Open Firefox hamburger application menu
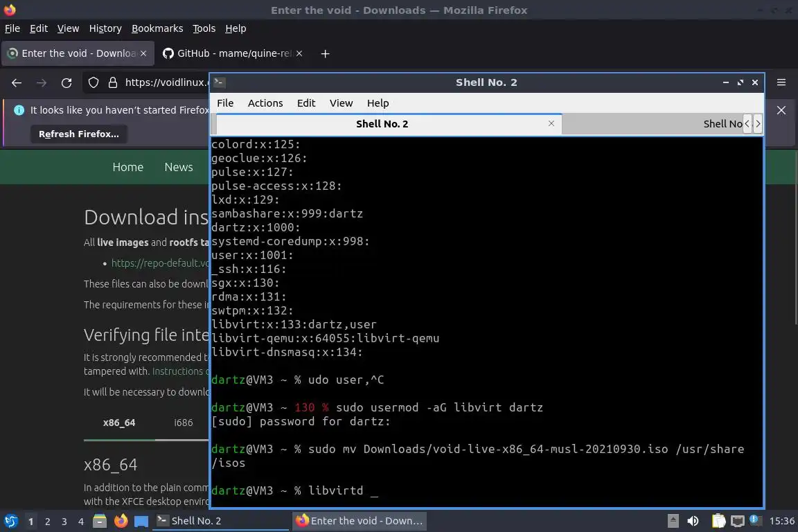The image size is (798, 532). point(781,82)
